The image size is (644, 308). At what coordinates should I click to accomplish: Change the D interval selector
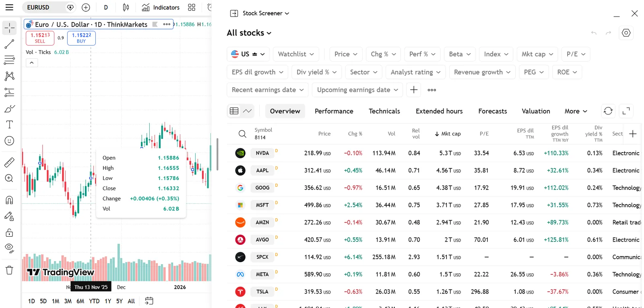point(106,7)
